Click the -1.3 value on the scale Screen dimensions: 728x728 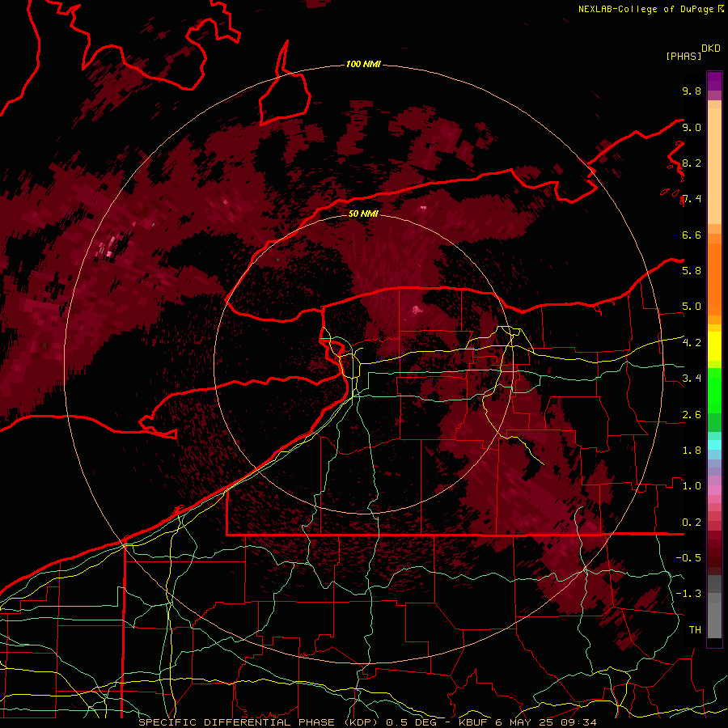(688, 594)
